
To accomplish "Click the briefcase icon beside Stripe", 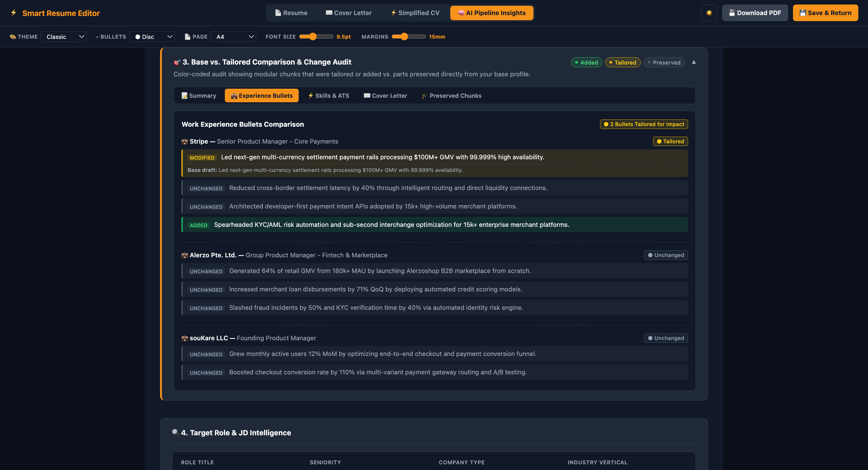I will coord(185,141).
